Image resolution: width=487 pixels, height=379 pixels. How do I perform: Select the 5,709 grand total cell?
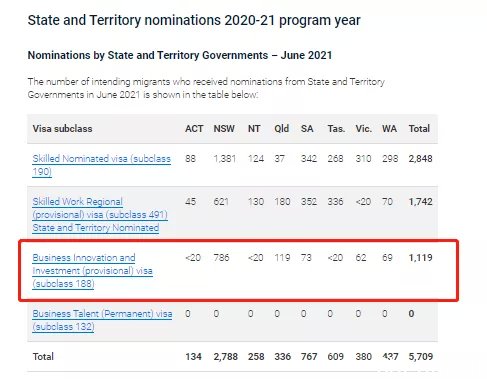pos(421,357)
